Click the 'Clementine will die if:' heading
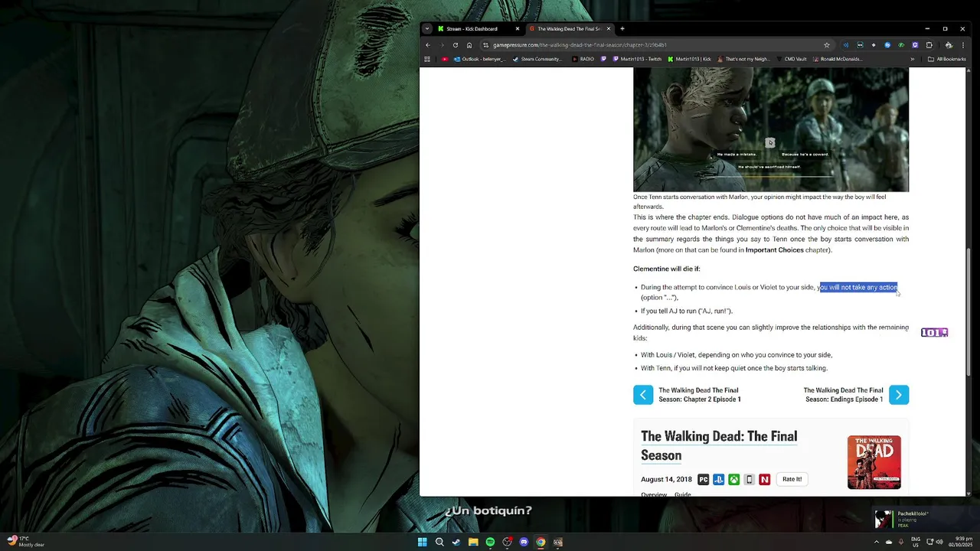The image size is (980, 551). coord(666,269)
